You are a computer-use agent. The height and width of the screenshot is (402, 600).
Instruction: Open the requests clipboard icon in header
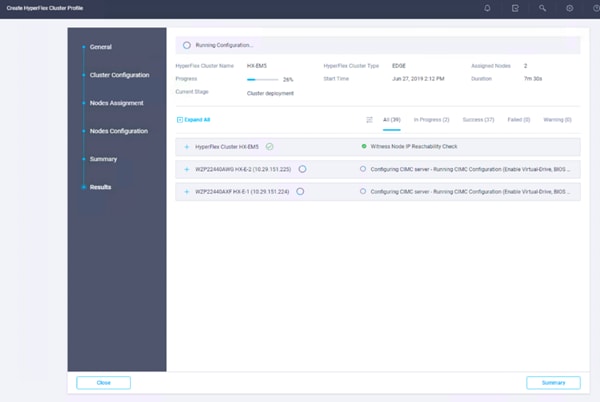[515, 8]
